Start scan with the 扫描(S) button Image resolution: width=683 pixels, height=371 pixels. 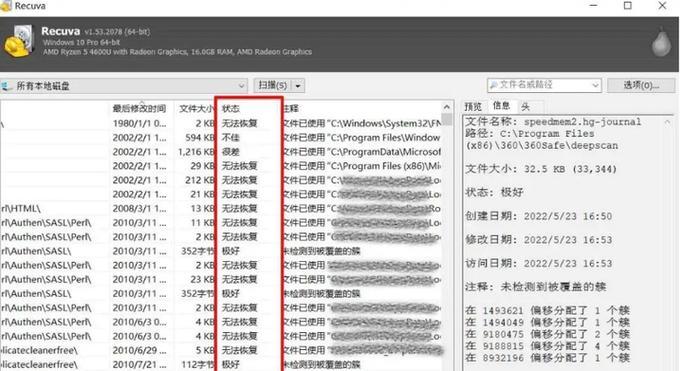point(273,85)
